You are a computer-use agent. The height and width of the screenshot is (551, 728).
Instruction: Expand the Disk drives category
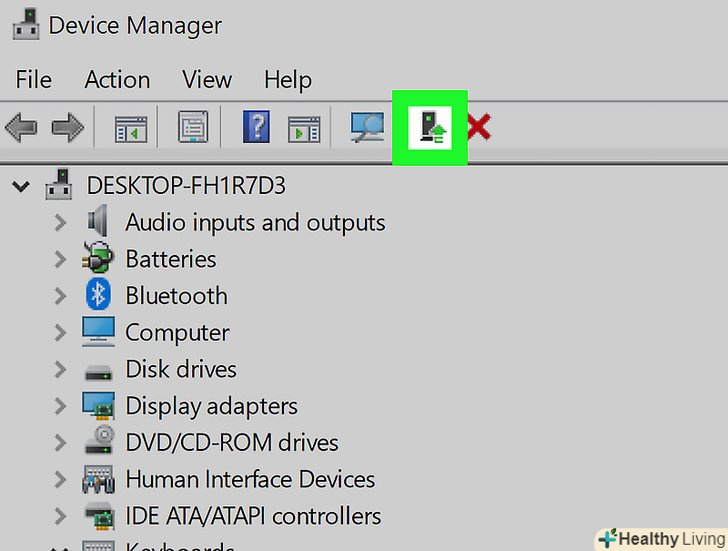click(x=60, y=369)
